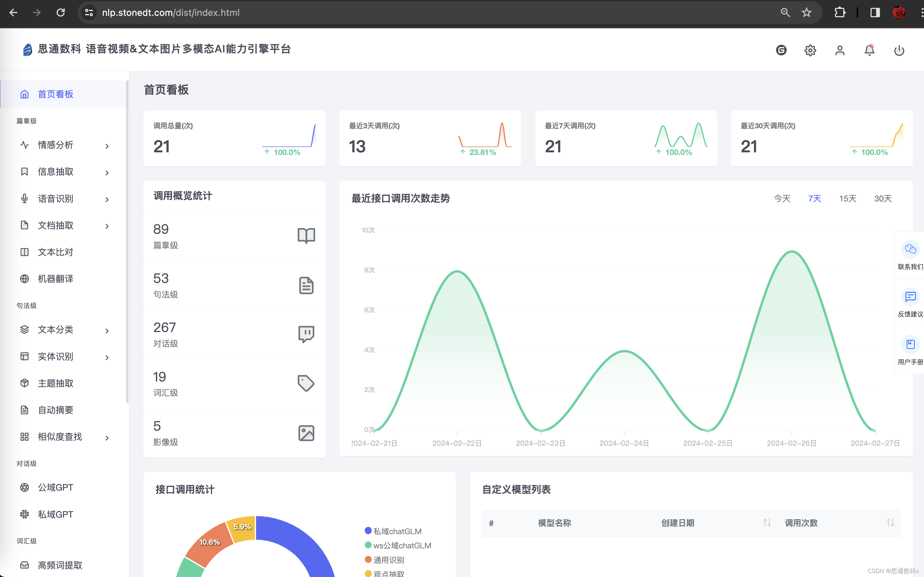Open settings via the header gear icon
The width and height of the screenshot is (924, 577).
pos(810,50)
